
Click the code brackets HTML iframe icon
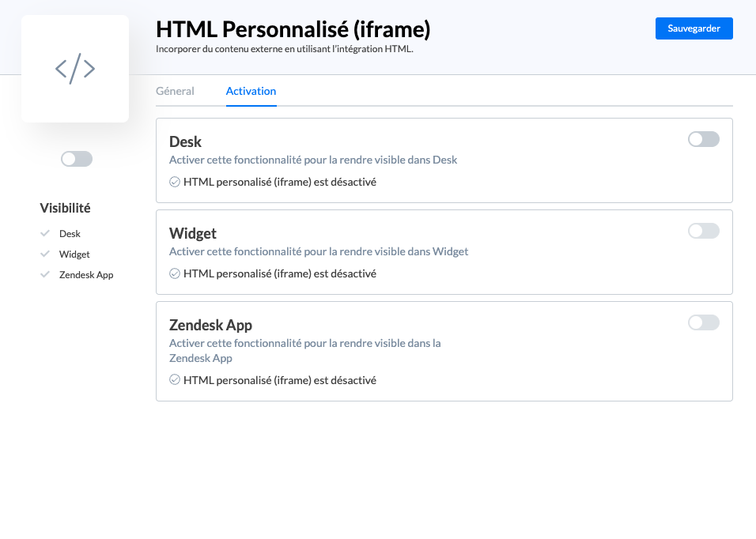click(75, 69)
